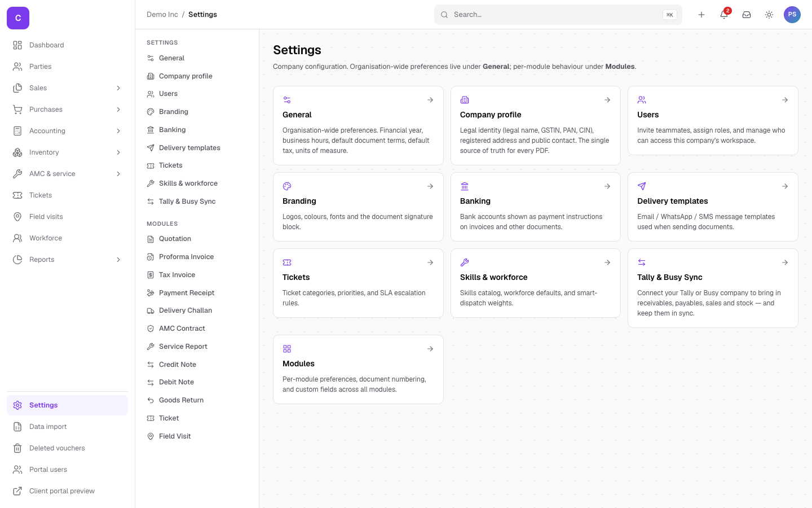This screenshot has height=508, width=812.
Task: Click the Tax Invoice module icon
Action: click(x=151, y=275)
